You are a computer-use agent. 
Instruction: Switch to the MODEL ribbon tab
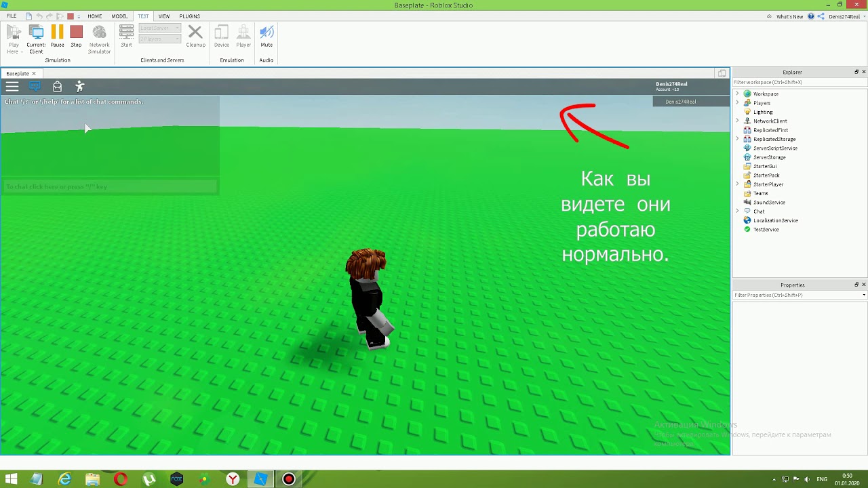(x=119, y=16)
